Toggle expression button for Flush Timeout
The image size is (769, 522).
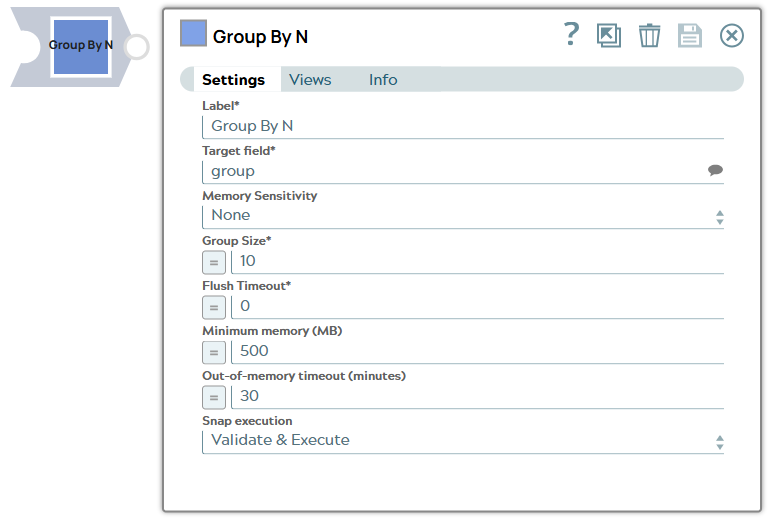tap(214, 307)
